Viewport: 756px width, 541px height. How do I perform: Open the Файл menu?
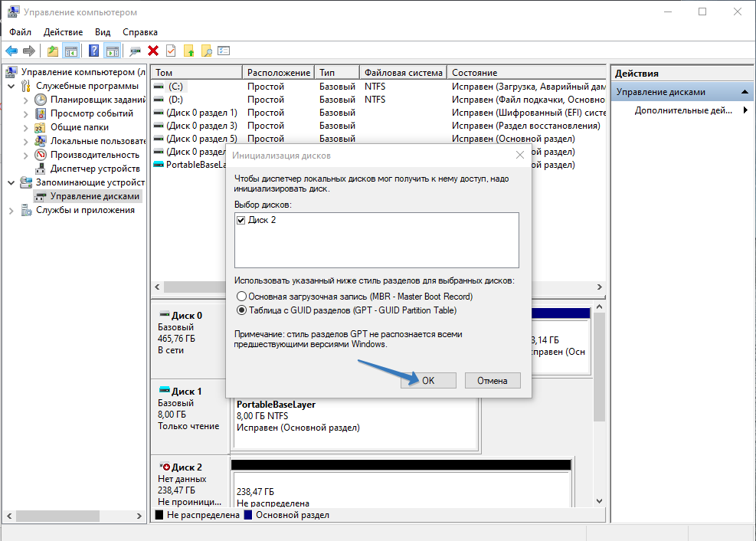(20, 32)
